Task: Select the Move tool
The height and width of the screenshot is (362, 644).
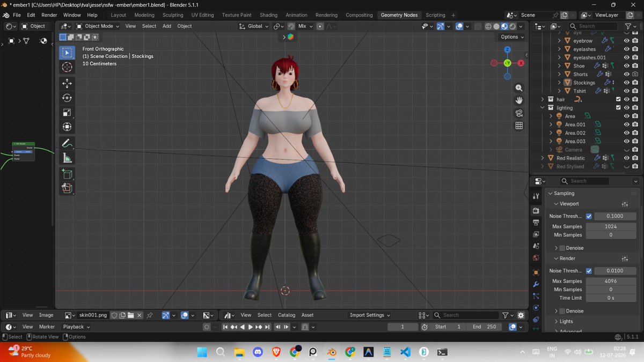Action: tap(67, 83)
